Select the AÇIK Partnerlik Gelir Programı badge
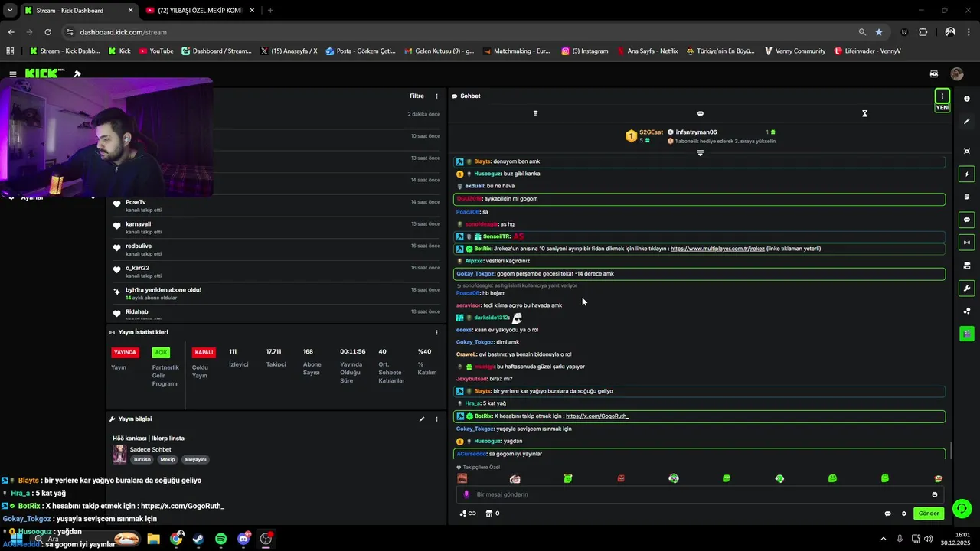 click(x=161, y=353)
